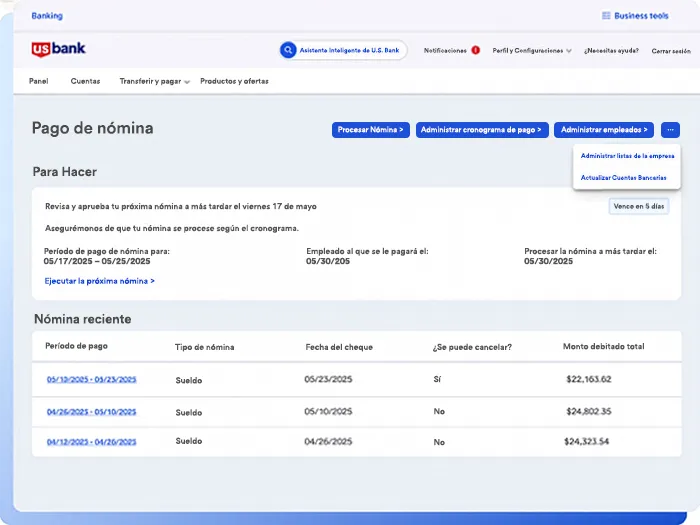Open pay period 04/26/2025 - 05/10/2025

(91, 412)
